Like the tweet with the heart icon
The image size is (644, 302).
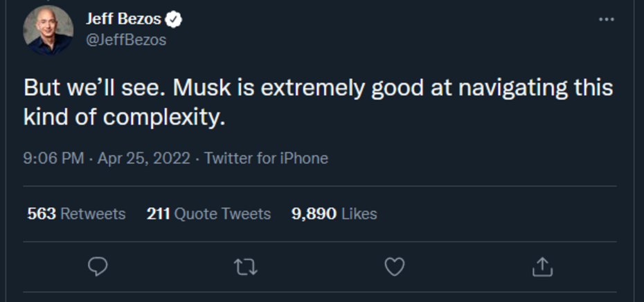[x=394, y=267]
